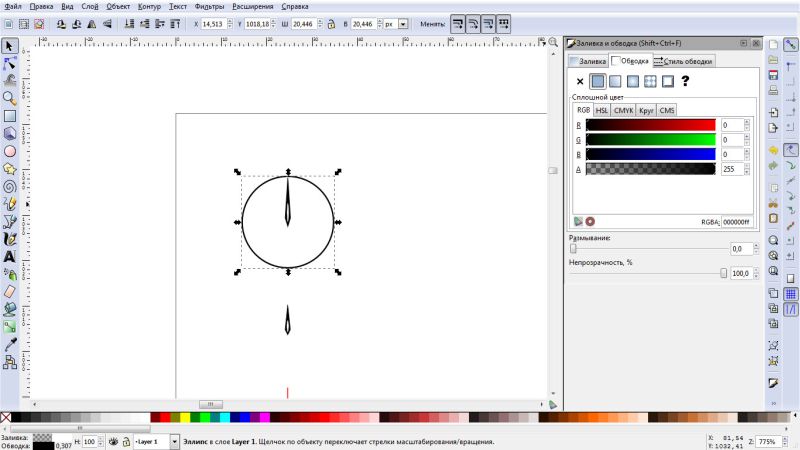Open the px units dropdown
Viewport: 800px width, 450px height.
403,24
